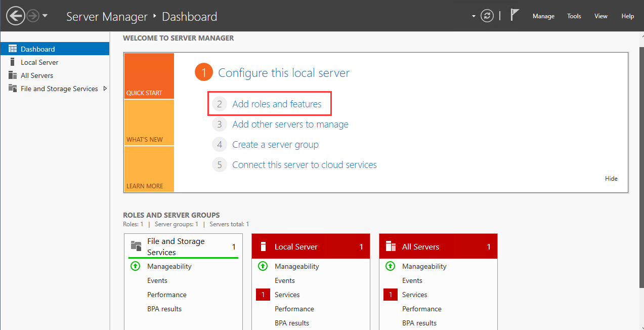644x330 pixels.
Task: Open the Local Server tile header
Action: (x=311, y=246)
